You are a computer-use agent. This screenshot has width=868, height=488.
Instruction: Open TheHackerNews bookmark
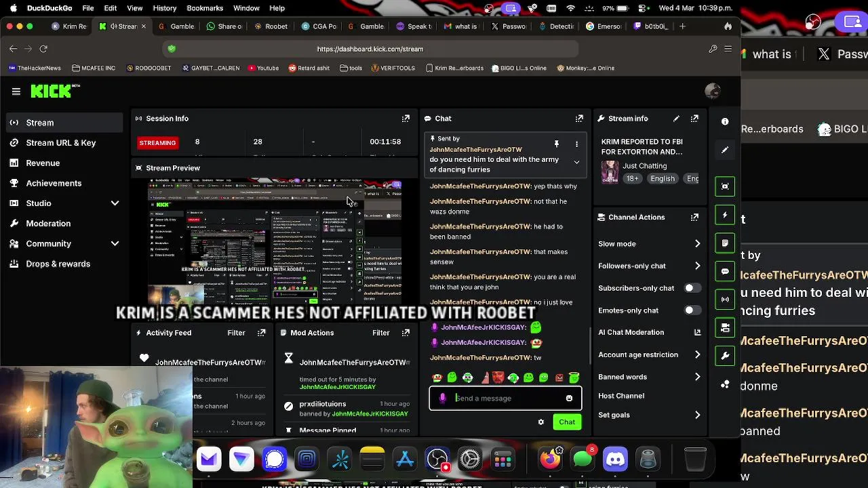pos(34,68)
